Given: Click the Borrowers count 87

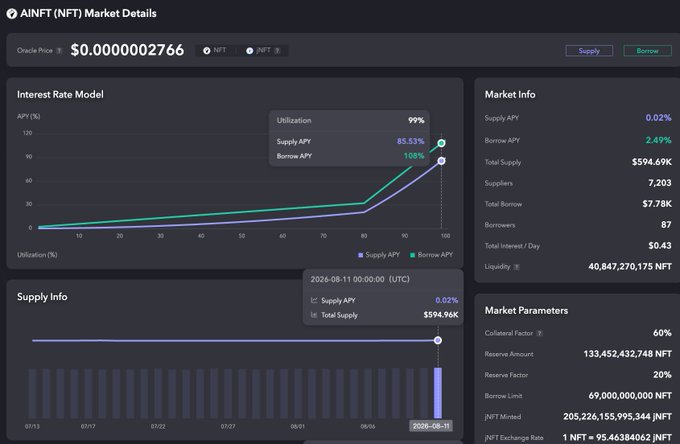Looking at the screenshot, I should tap(666, 225).
